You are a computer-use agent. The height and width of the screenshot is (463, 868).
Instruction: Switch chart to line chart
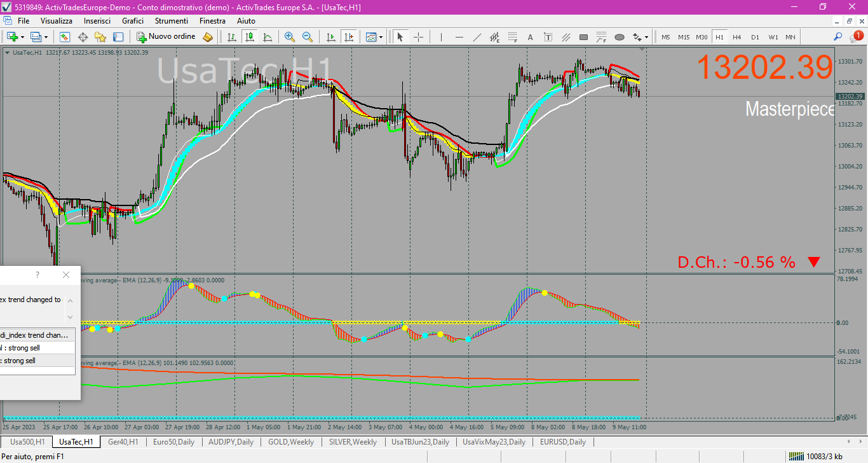coord(268,37)
